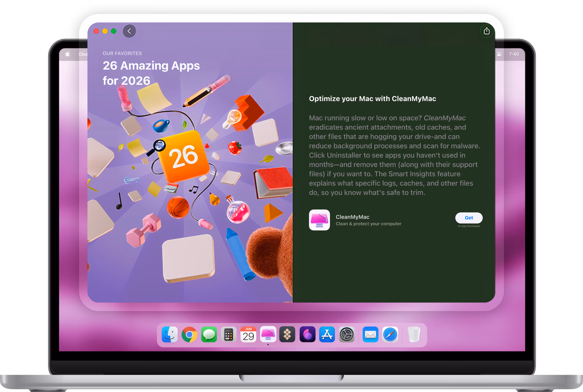The image size is (583, 392).
Task: Open the Trash in the dock
Action: [414, 335]
